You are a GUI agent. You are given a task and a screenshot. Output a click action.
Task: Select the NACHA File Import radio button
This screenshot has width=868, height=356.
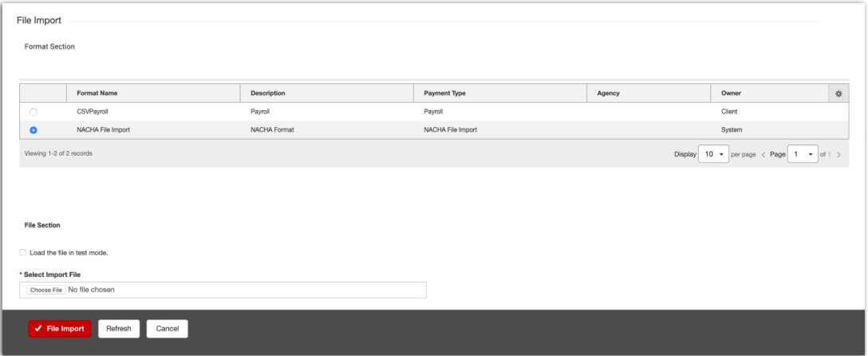tap(34, 130)
